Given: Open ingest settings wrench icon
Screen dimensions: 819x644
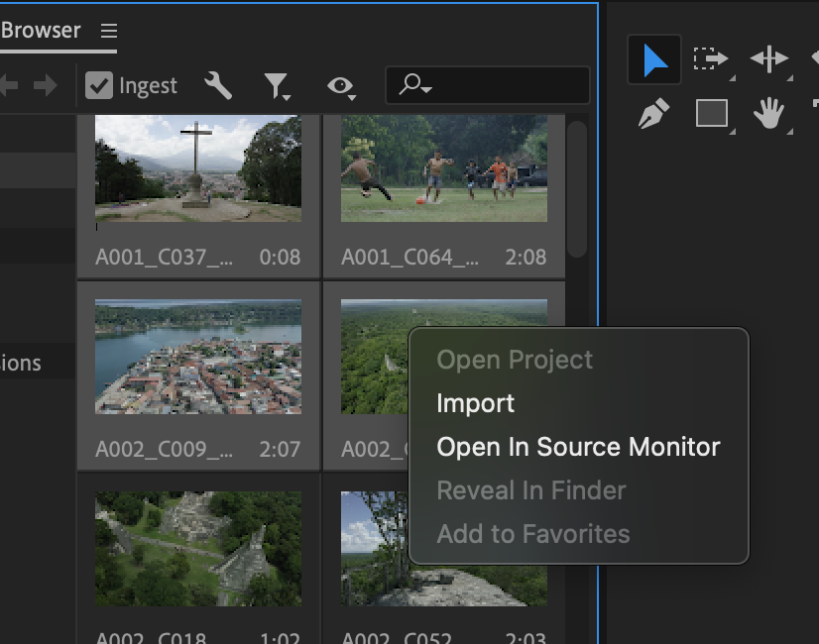Looking at the screenshot, I should tap(217, 86).
